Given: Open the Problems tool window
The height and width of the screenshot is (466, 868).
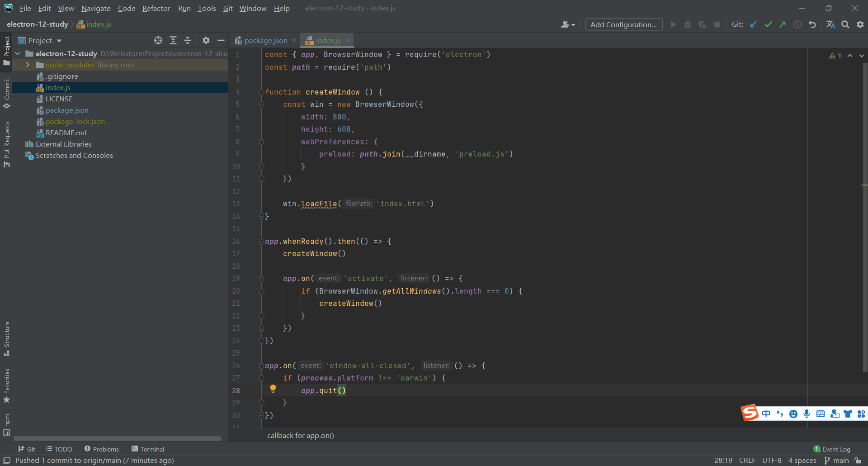Looking at the screenshot, I should click(x=102, y=449).
